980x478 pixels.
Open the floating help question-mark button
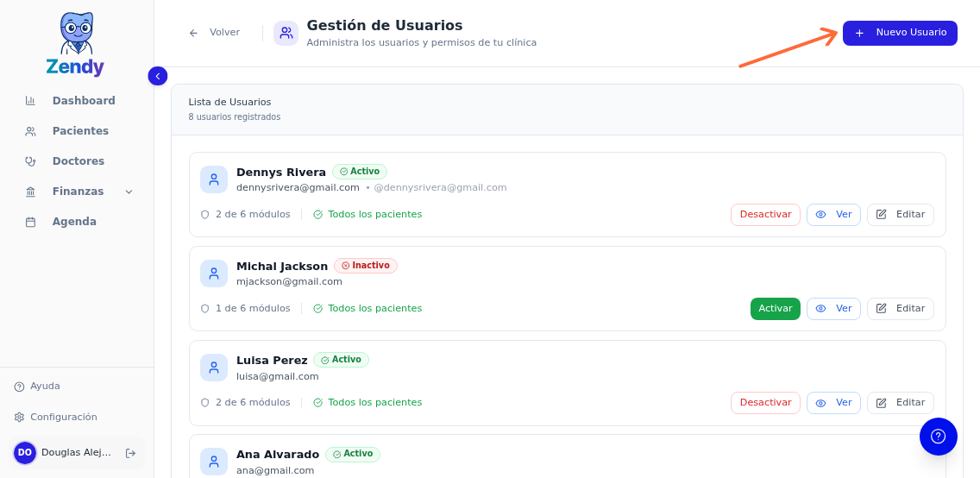(938, 436)
